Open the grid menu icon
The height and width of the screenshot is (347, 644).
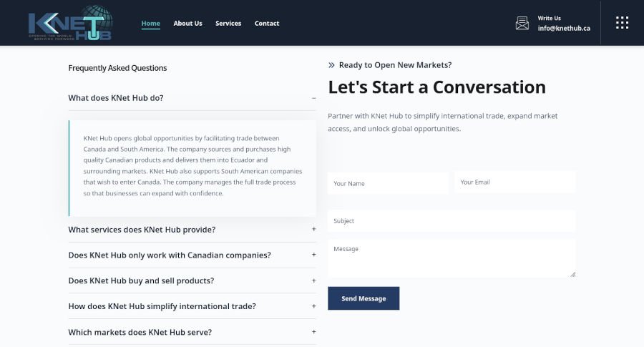coord(622,23)
